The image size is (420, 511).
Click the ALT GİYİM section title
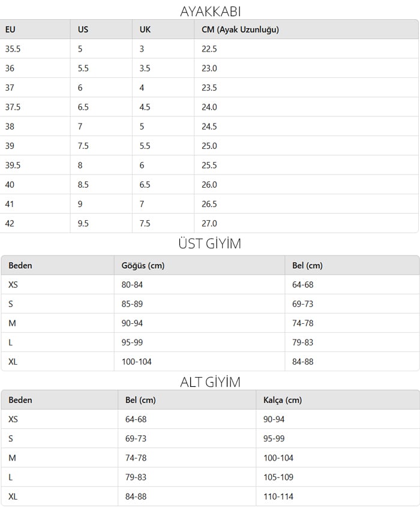[210, 382]
